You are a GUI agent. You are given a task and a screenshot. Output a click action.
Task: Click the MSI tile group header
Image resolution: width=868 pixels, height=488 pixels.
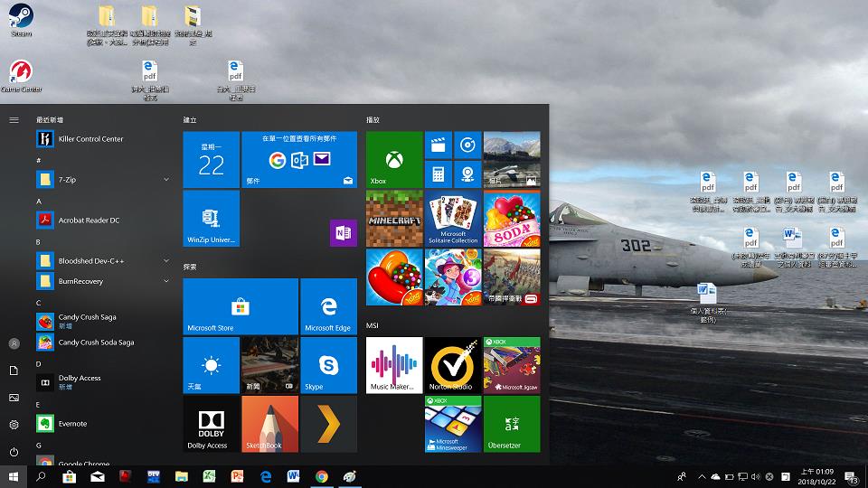pos(372,325)
